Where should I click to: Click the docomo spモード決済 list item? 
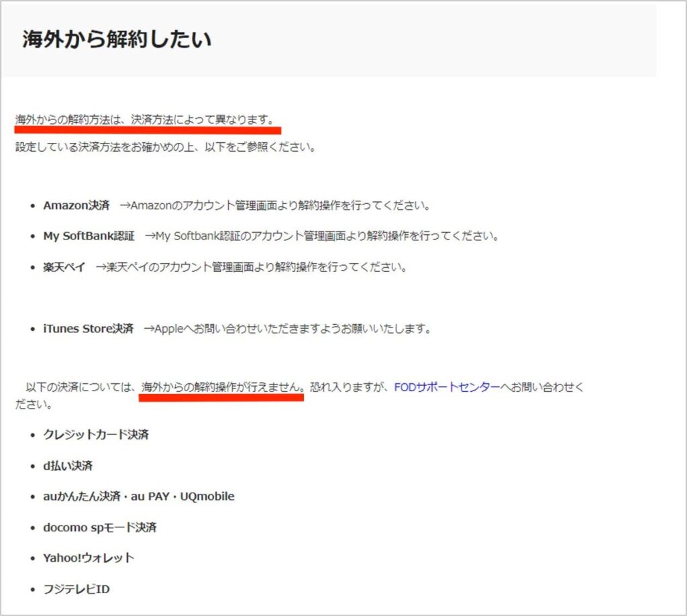(99, 527)
